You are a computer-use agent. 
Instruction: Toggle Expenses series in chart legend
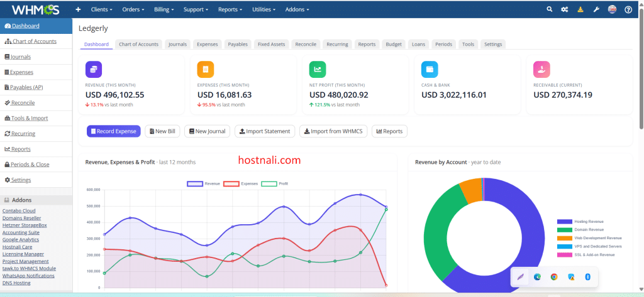pos(241,184)
